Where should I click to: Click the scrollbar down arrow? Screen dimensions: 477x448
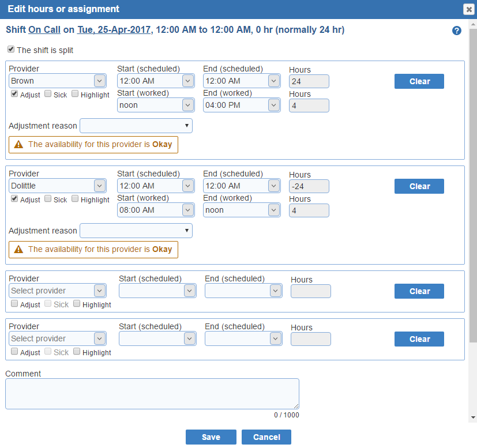click(473, 417)
